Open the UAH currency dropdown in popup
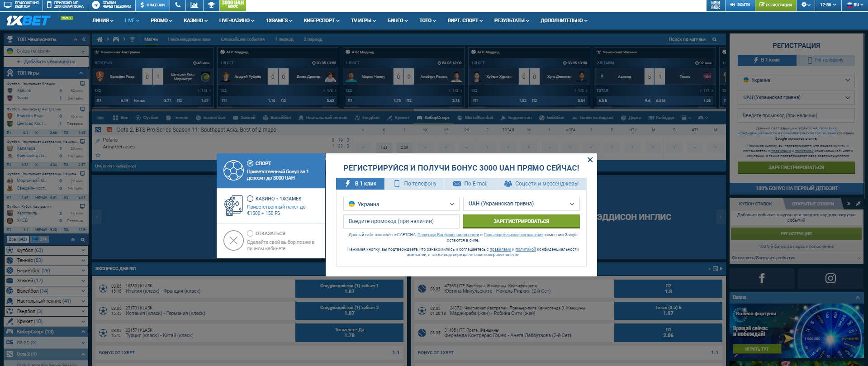Viewport: 868px width, 366px height. tap(521, 204)
